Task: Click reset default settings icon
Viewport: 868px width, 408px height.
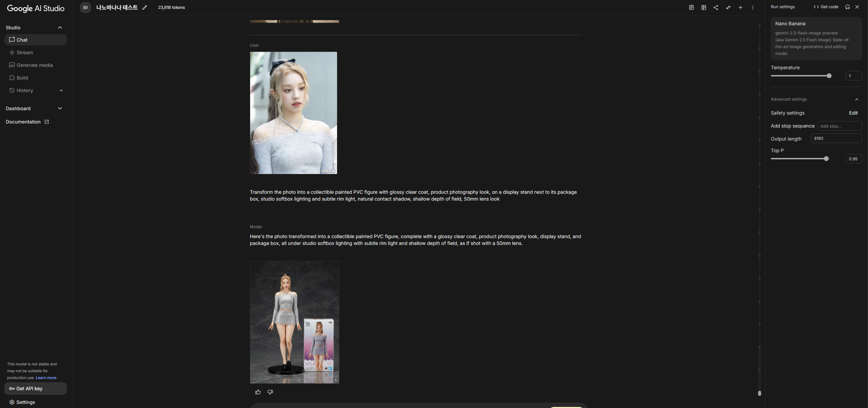Action: pyautogui.click(x=847, y=7)
